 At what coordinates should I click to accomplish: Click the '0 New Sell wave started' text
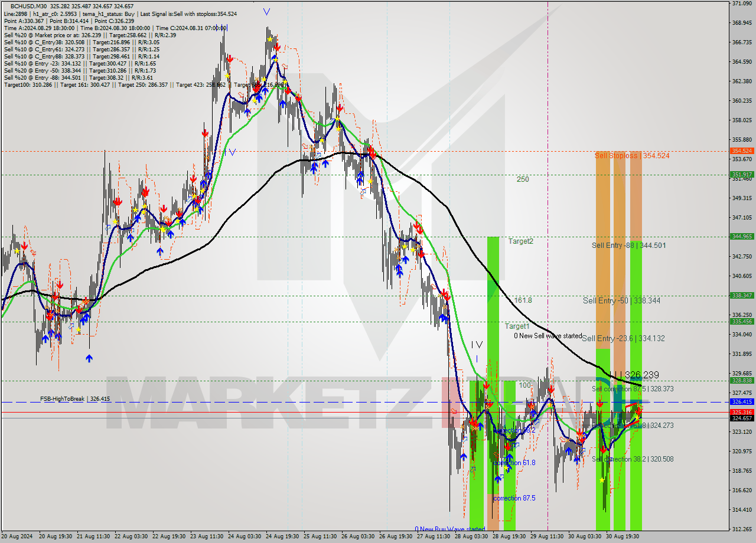(548, 336)
